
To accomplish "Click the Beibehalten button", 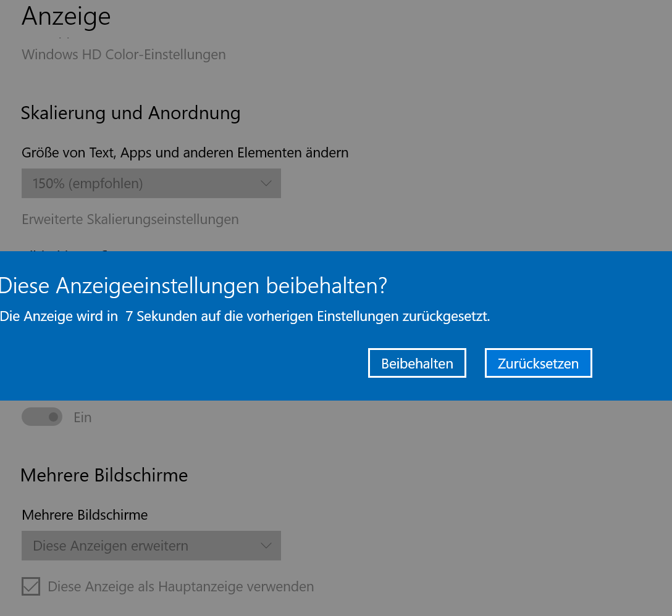I will [x=417, y=364].
